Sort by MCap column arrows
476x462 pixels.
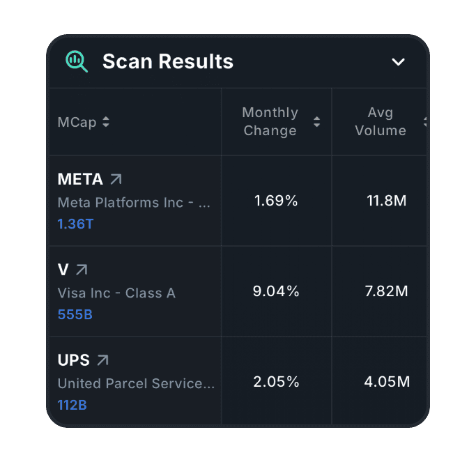pyautogui.click(x=106, y=122)
